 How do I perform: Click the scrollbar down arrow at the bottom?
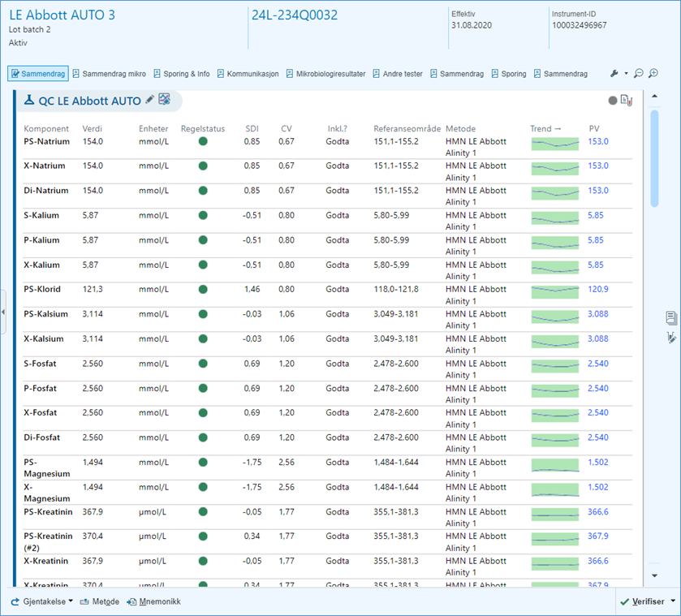click(x=654, y=575)
